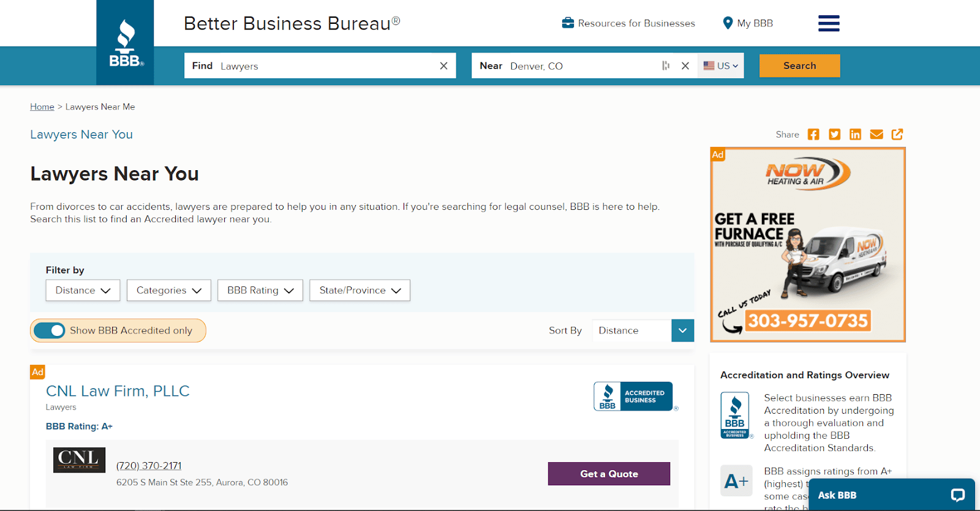This screenshot has height=511, width=980.
Task: Share via email icon
Action: [876, 135]
